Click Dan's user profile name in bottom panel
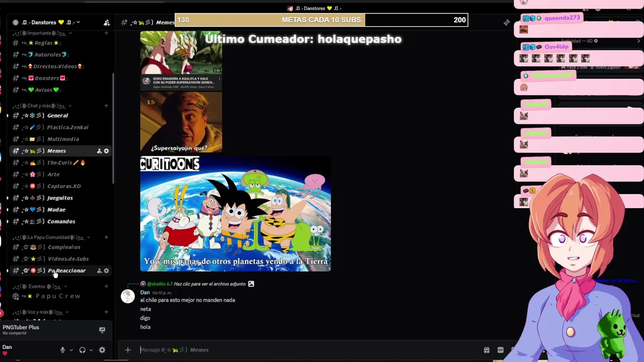644x362 pixels. 7,347
